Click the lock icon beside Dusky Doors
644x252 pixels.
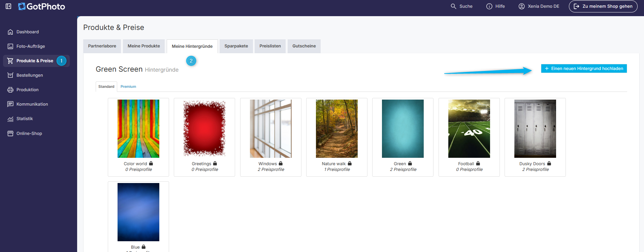click(x=549, y=163)
